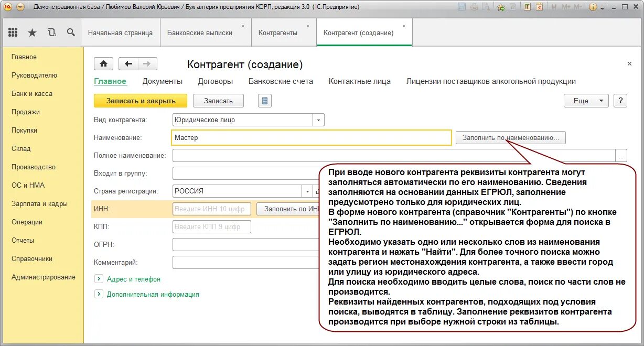Click the КПП input field
Viewport: 644px width, 346px height.
[212, 227]
